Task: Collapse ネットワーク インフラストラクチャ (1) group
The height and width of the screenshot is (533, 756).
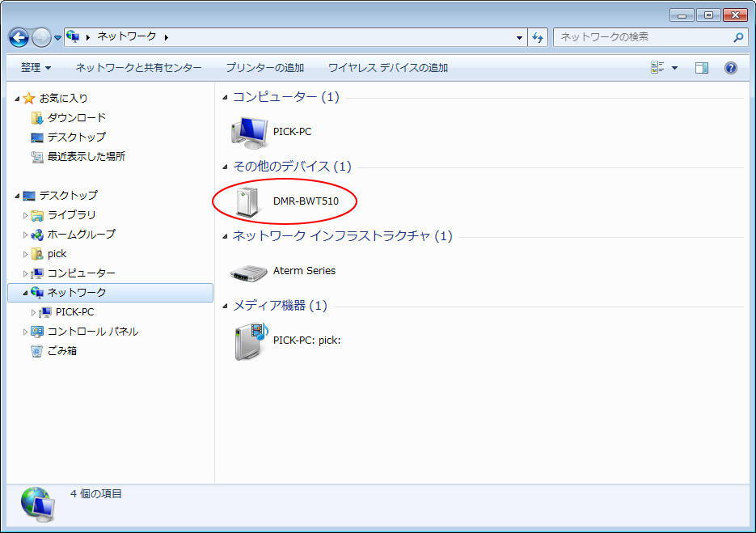Action: point(225,237)
